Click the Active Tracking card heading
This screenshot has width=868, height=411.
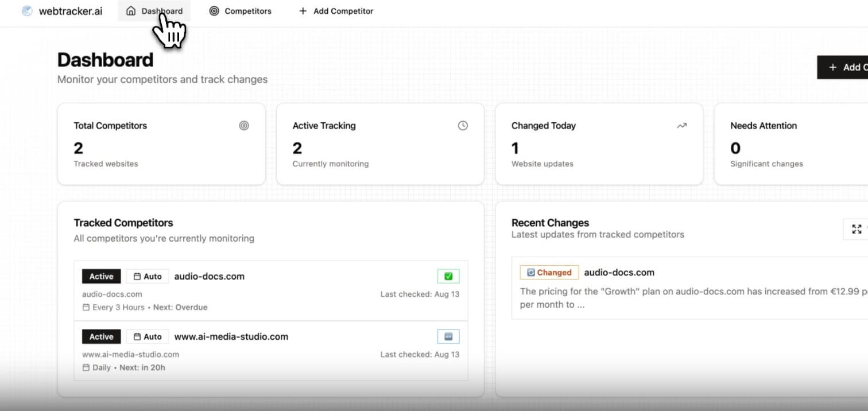coord(324,126)
